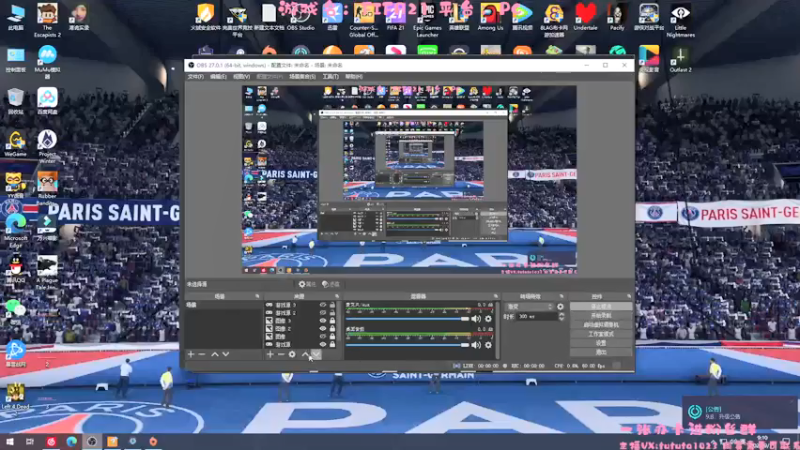
Task: Decrease transition duration with the down arrow
Action: 561,319
